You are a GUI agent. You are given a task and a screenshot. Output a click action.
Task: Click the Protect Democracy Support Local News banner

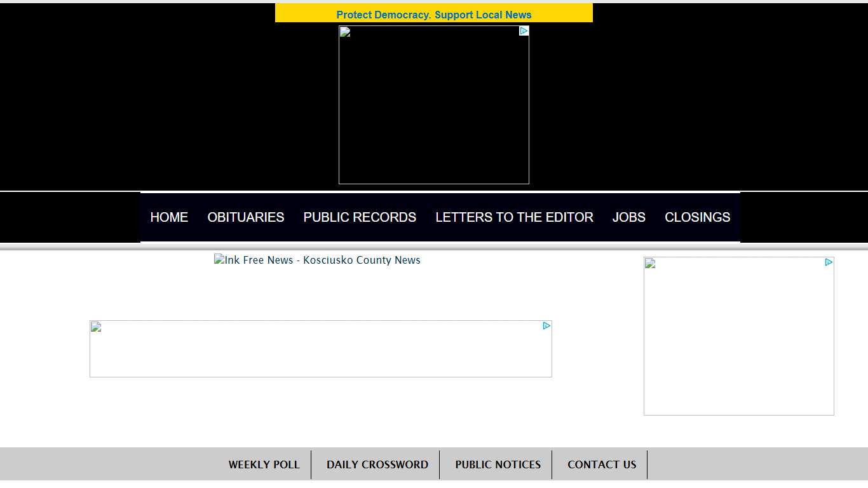433,15
